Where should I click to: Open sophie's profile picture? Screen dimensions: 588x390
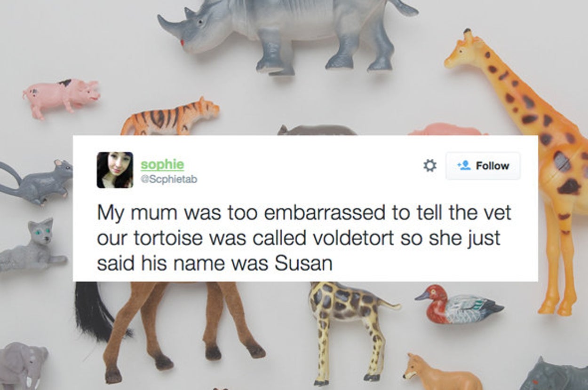[x=115, y=170]
